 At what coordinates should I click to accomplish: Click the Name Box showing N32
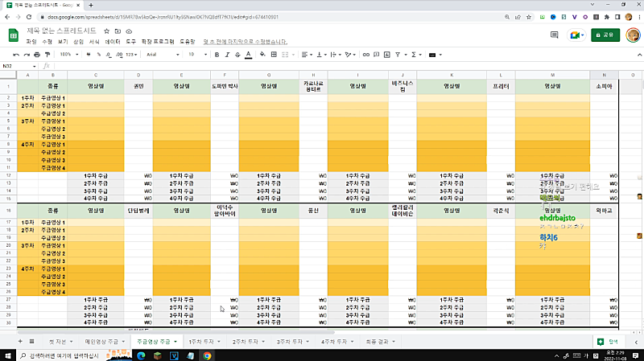coord(16,66)
